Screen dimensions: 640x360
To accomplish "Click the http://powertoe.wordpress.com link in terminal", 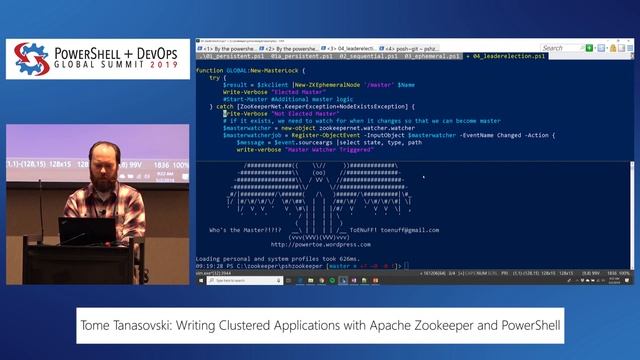I will [321, 244].
